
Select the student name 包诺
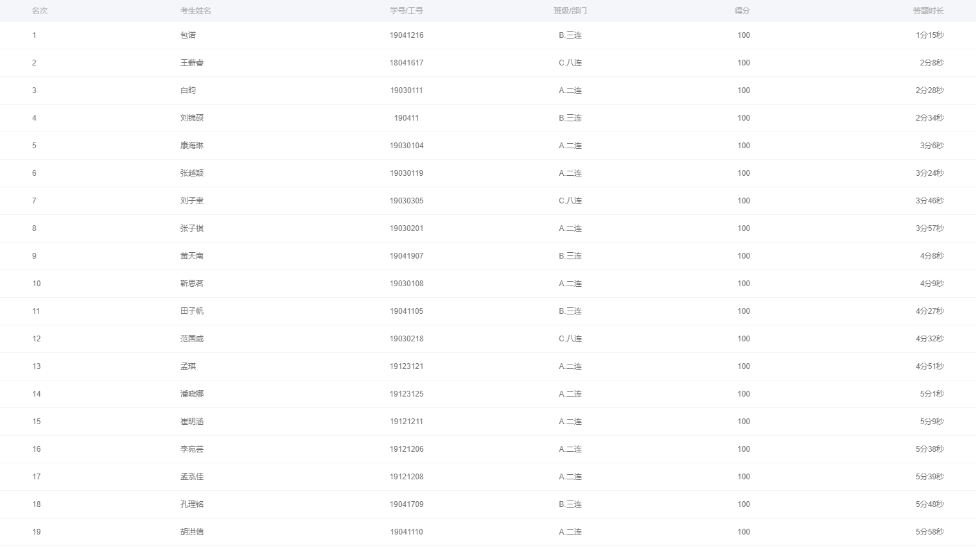(x=188, y=35)
